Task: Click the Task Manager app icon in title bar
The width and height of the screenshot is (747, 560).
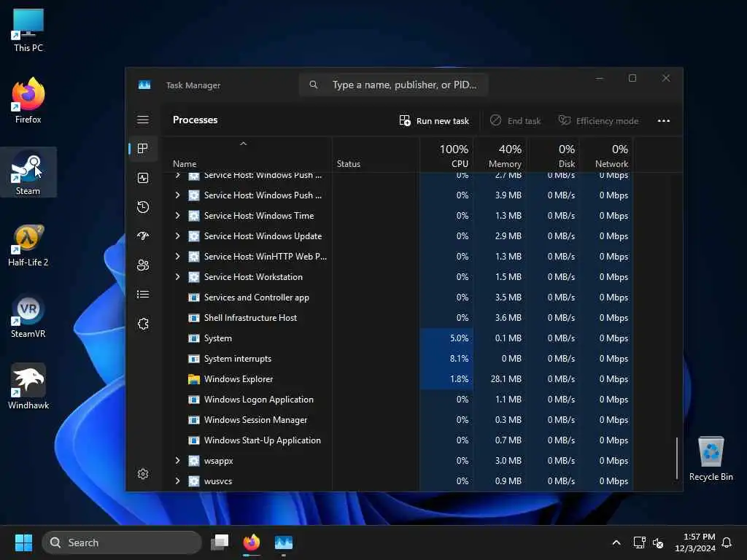Action: [144, 85]
